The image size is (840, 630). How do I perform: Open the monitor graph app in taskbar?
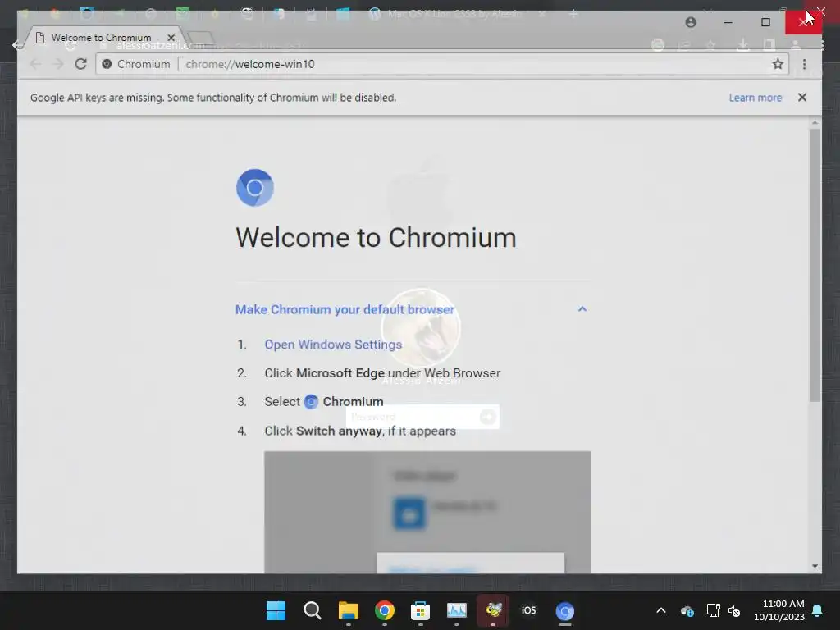tap(456, 610)
